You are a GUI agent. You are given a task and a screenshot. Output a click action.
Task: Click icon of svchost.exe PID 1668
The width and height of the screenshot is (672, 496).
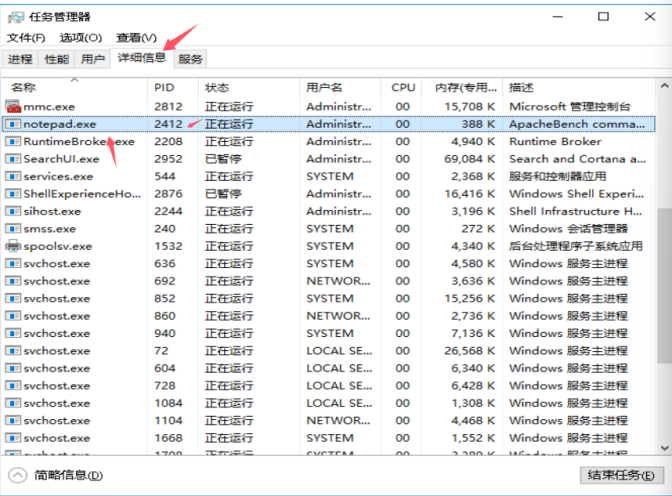point(13,438)
